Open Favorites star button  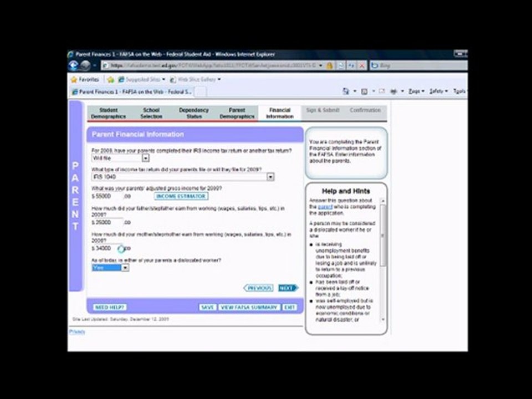[x=85, y=79]
